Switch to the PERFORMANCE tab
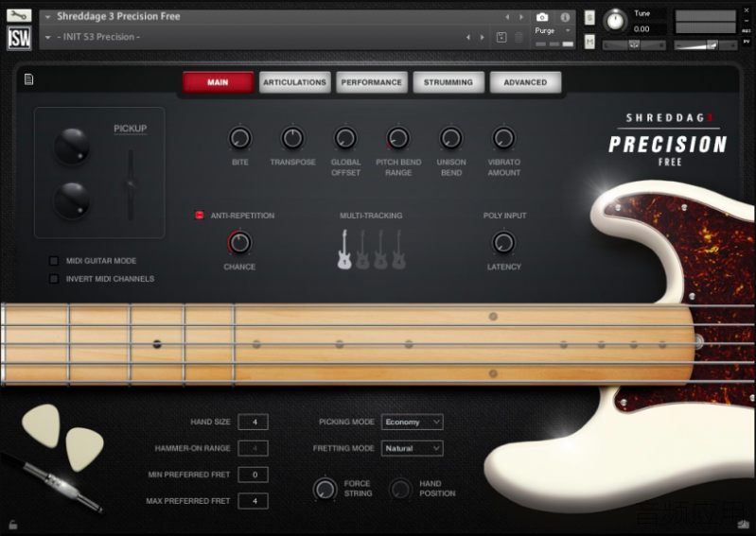The image size is (756, 536). pos(372,82)
